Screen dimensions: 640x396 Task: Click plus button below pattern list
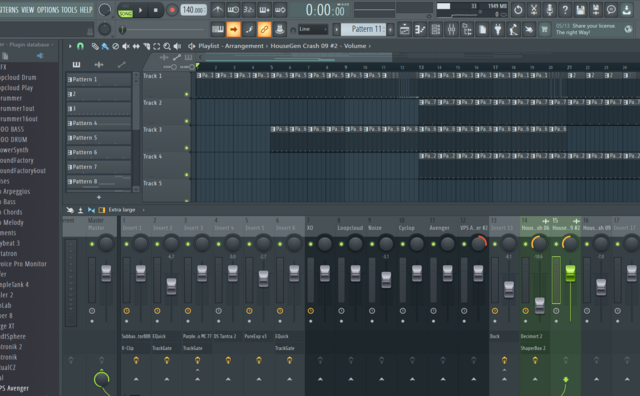click(99, 197)
